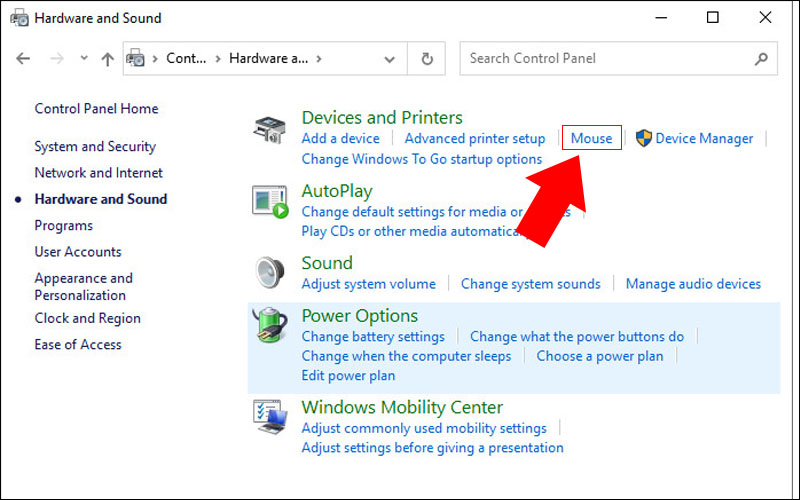Click the Hardware a... breadcrumb segment
This screenshot has height=500, width=800.
tap(268, 58)
